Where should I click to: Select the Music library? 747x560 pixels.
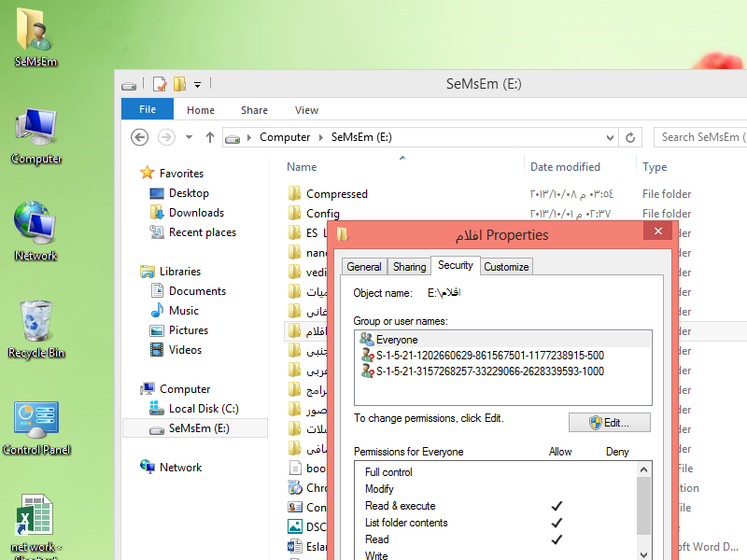(x=175, y=311)
